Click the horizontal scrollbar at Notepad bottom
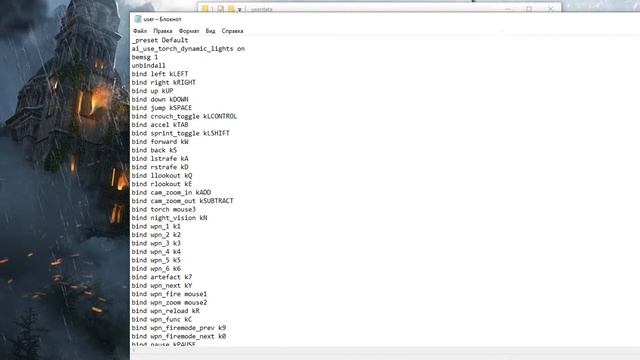The width and height of the screenshot is (640, 360). tap(385, 350)
